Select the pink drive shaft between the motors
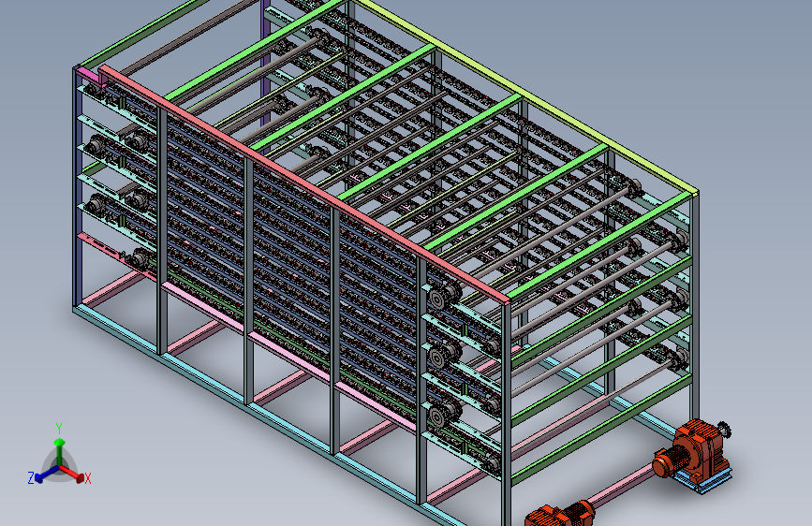The image size is (812, 526). coord(623,484)
